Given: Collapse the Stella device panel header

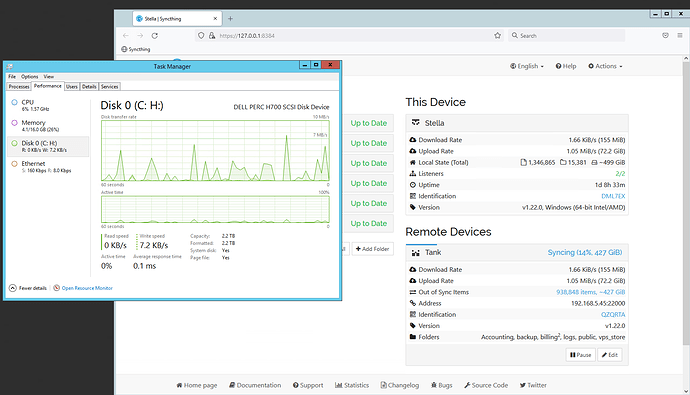Looking at the screenshot, I should tap(517, 123).
